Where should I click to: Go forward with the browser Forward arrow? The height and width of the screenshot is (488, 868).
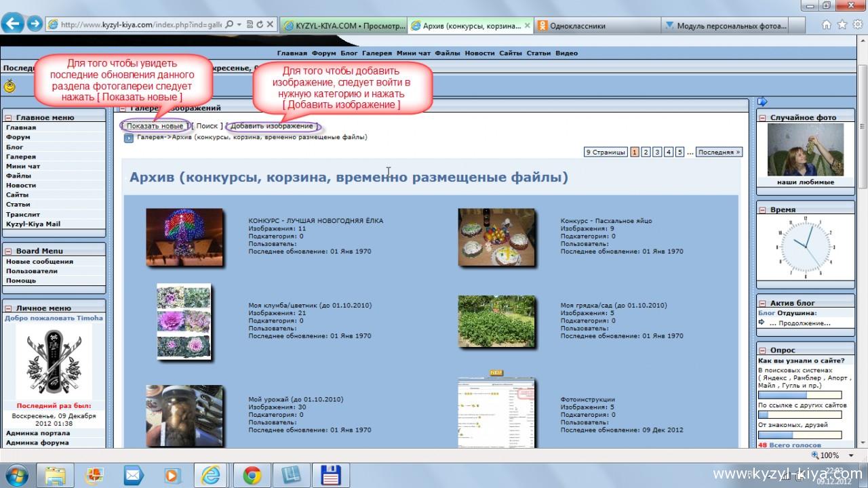click(x=35, y=24)
